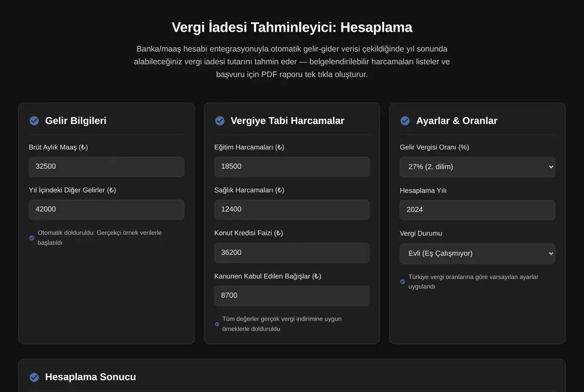
Task: Open the Gelir Vergisi Oranı dropdown
Action: click(x=477, y=167)
